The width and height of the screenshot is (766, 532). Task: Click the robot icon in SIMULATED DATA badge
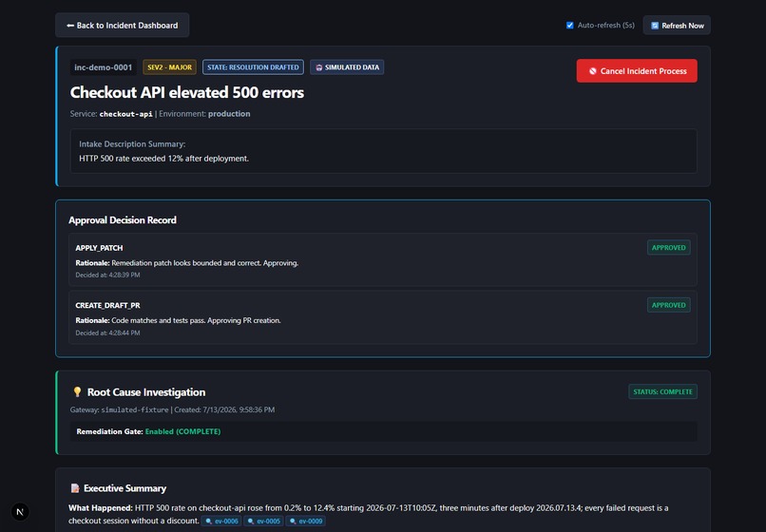click(x=319, y=67)
